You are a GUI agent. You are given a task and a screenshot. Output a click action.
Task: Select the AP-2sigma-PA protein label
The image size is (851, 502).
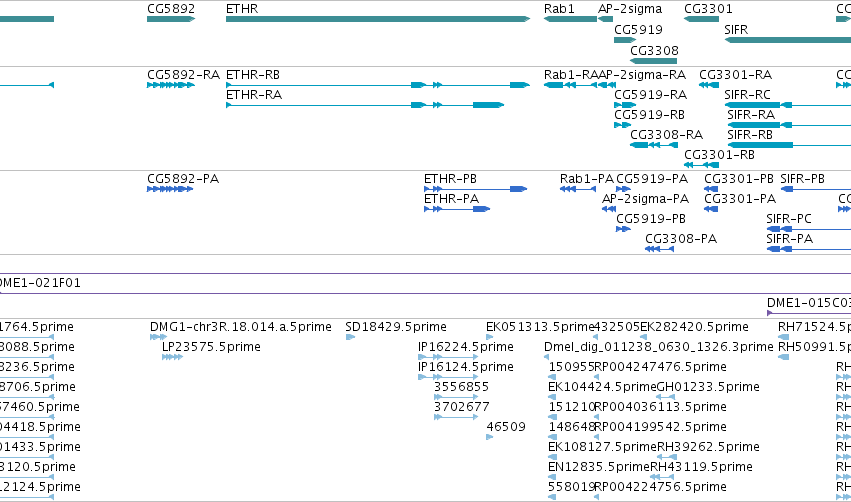[645, 199]
